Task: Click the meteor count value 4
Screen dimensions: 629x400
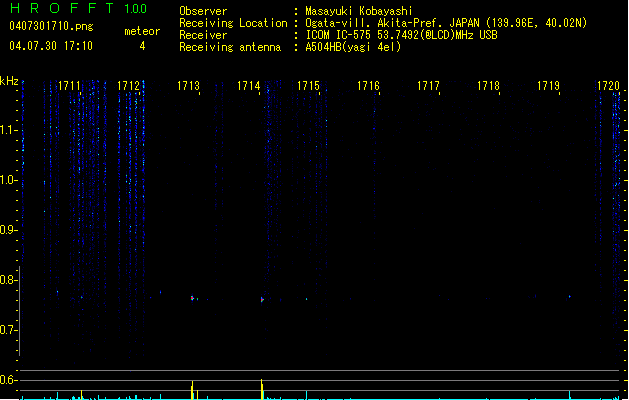Action: [142, 46]
